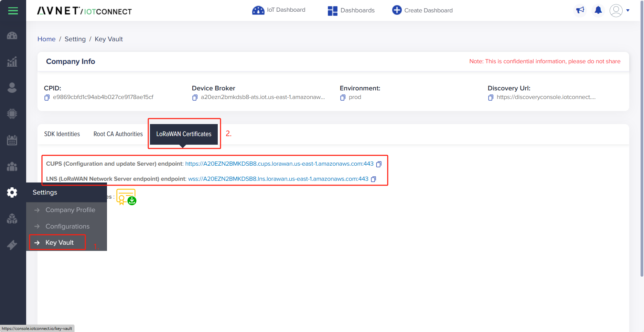Copy the Device Broker address
The height and width of the screenshot is (332, 644).
[195, 98]
